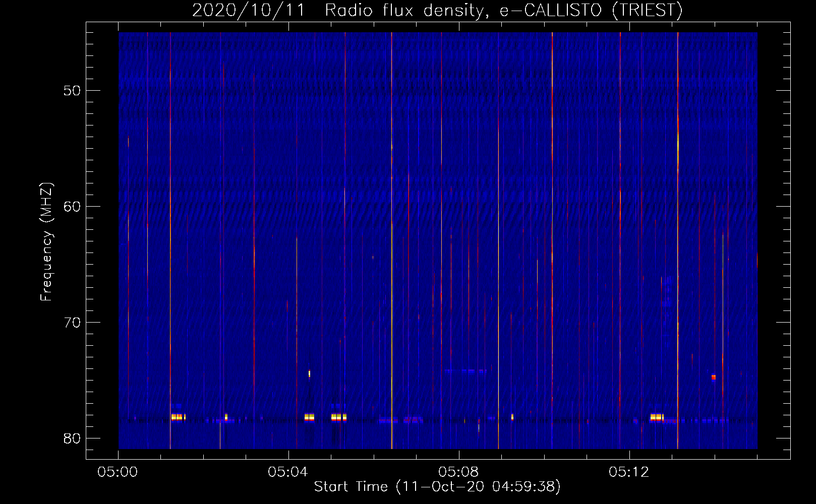Click the 05:08 time tick label
This screenshot has height=504, width=816.
click(x=458, y=472)
